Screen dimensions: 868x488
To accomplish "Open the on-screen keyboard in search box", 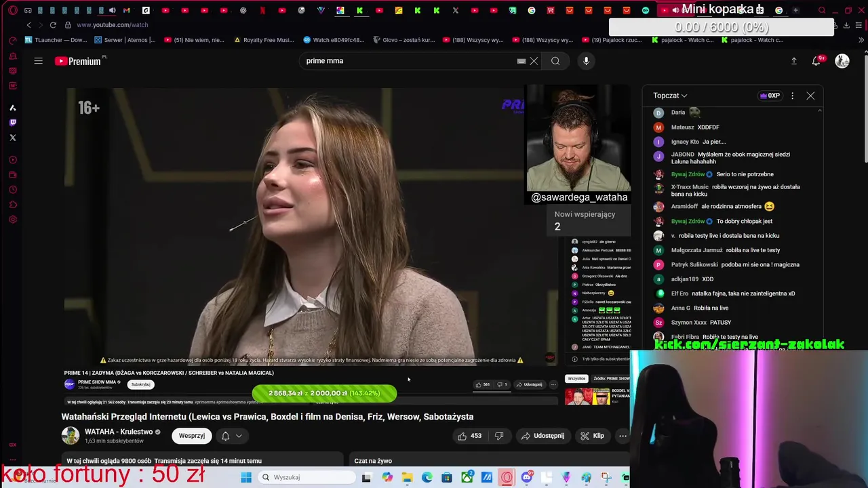I will (x=521, y=61).
